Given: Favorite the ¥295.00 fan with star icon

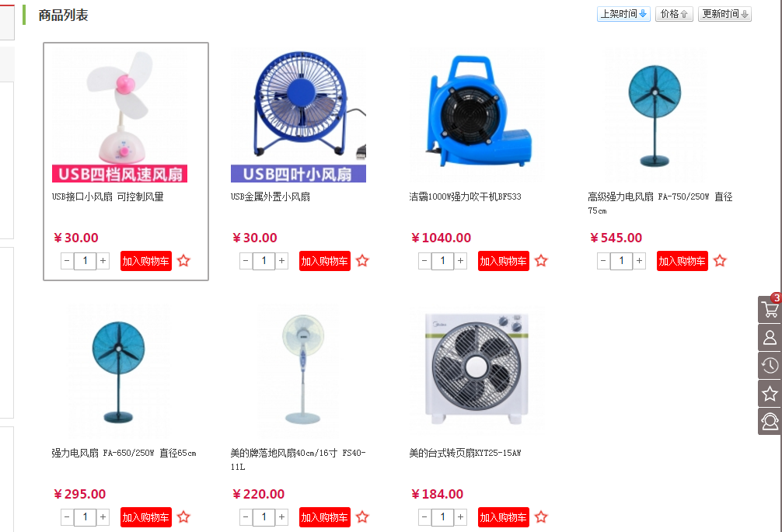Looking at the screenshot, I should click(x=183, y=517).
